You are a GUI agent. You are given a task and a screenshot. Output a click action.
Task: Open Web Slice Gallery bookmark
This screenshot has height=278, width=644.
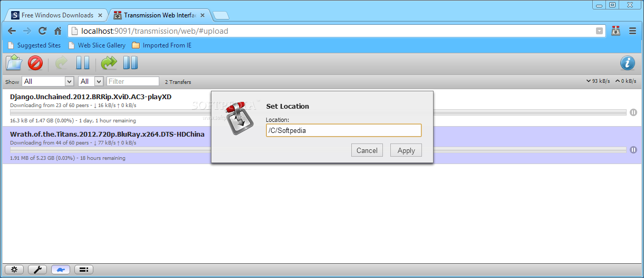[97, 45]
